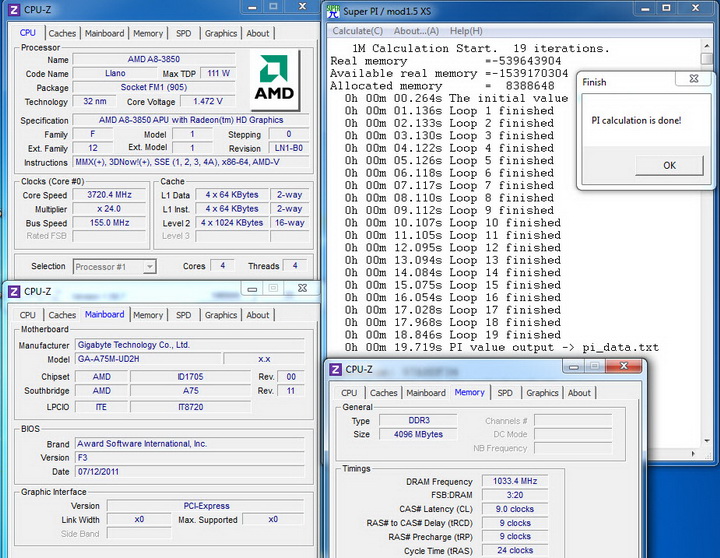Switch to Mainboard tab in top CPU-Z window
The width and height of the screenshot is (720, 558).
pyautogui.click(x=104, y=33)
